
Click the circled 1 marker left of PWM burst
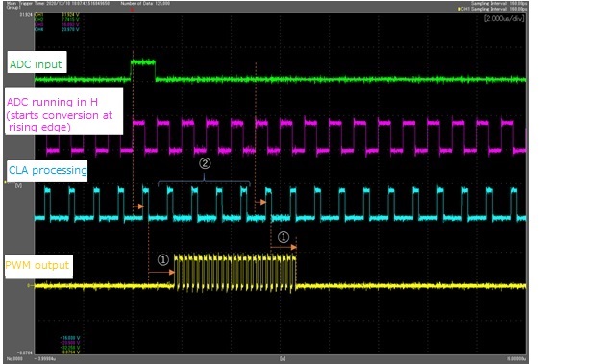pos(163,260)
